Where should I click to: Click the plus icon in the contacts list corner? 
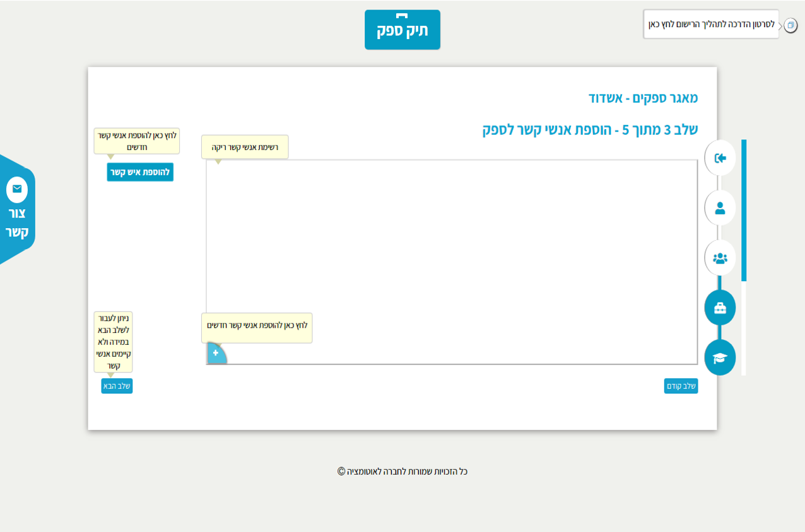click(x=216, y=354)
